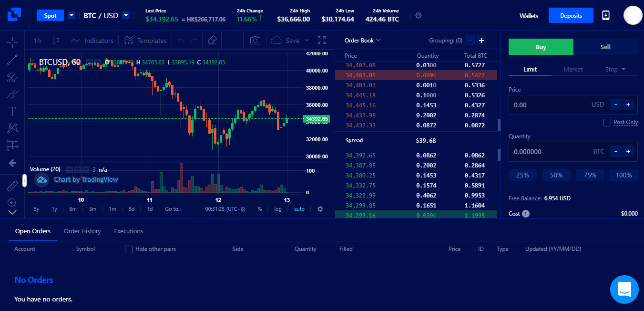Click the chart screenshot camera icon
This screenshot has width=644, height=311.
256,41
